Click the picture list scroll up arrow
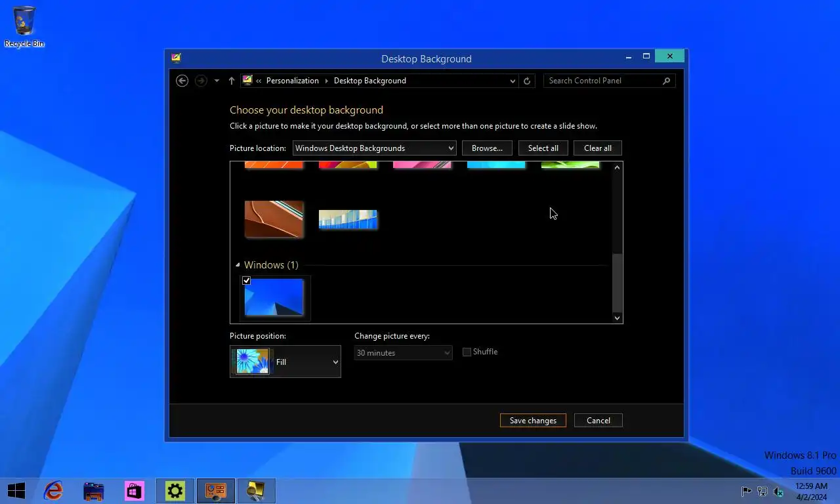 (617, 167)
